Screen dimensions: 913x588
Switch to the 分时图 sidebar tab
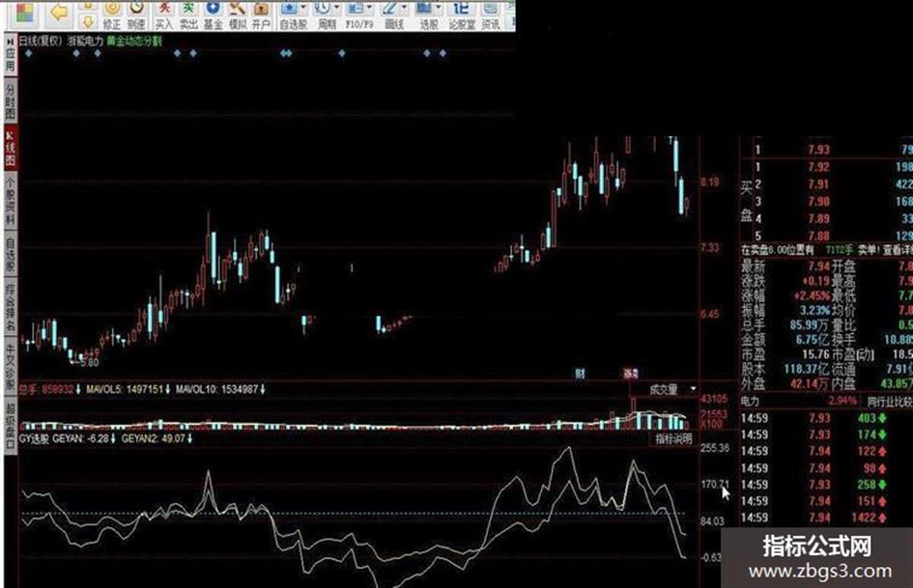click(11, 100)
